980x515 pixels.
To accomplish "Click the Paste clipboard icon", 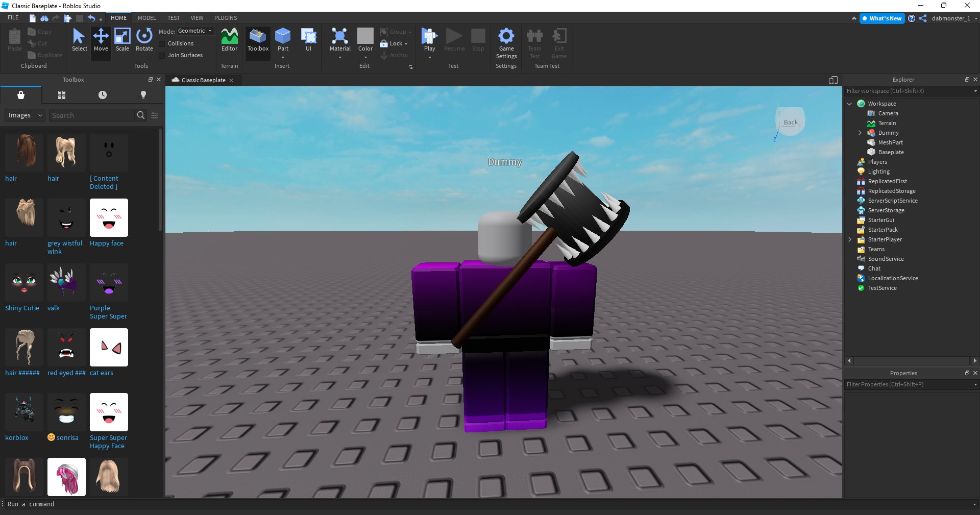I will (x=15, y=36).
